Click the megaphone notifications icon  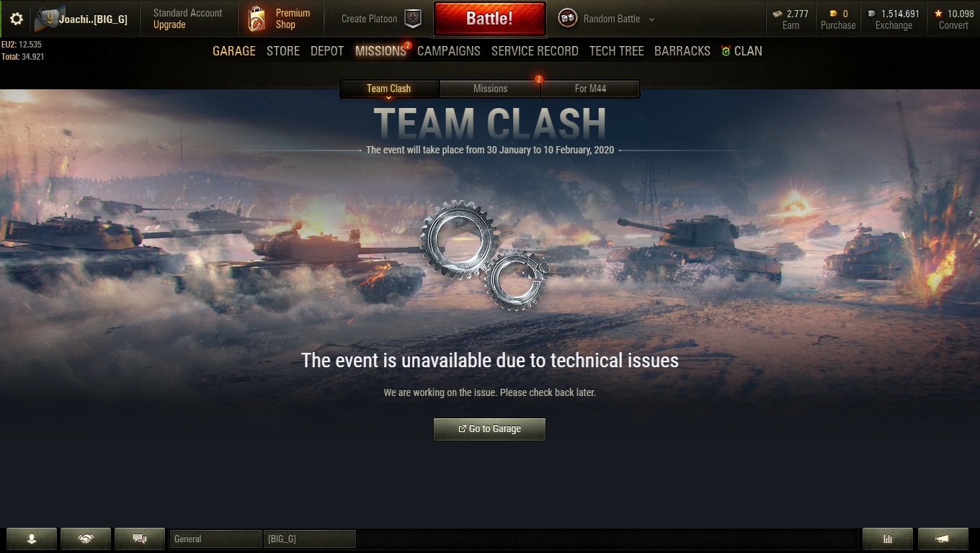click(942, 539)
